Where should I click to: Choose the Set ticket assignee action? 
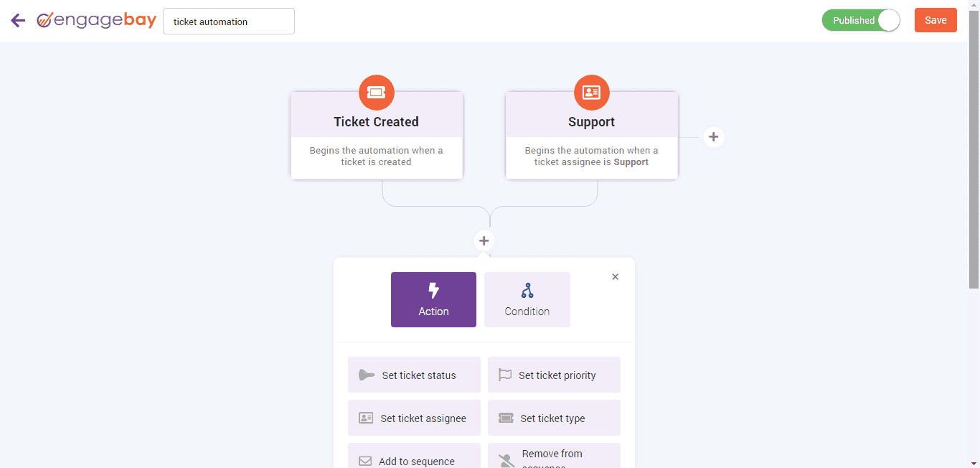414,418
